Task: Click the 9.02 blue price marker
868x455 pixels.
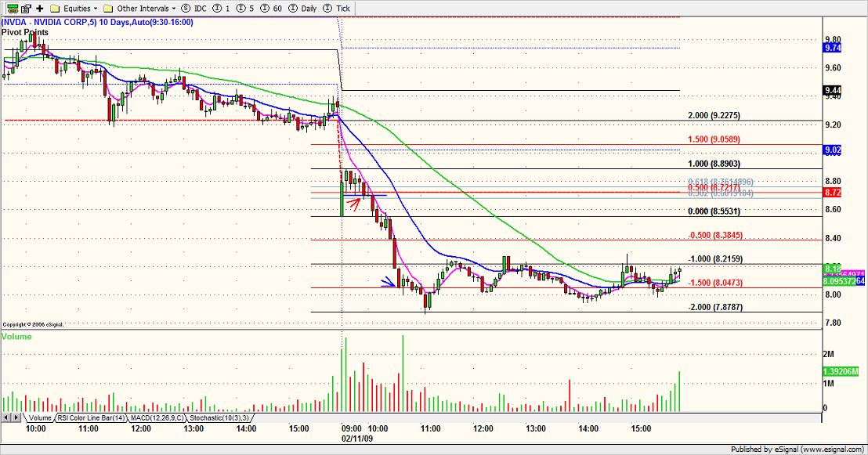Action: pyautogui.click(x=833, y=150)
